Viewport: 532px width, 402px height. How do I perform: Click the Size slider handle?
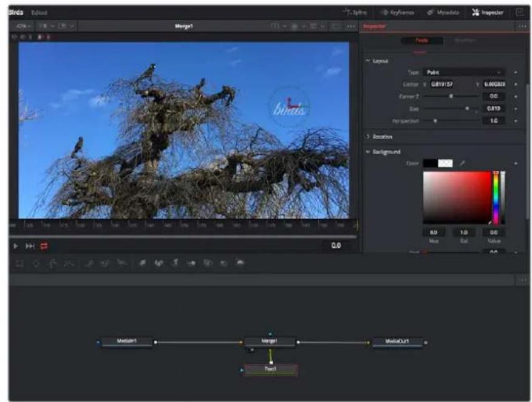point(467,109)
